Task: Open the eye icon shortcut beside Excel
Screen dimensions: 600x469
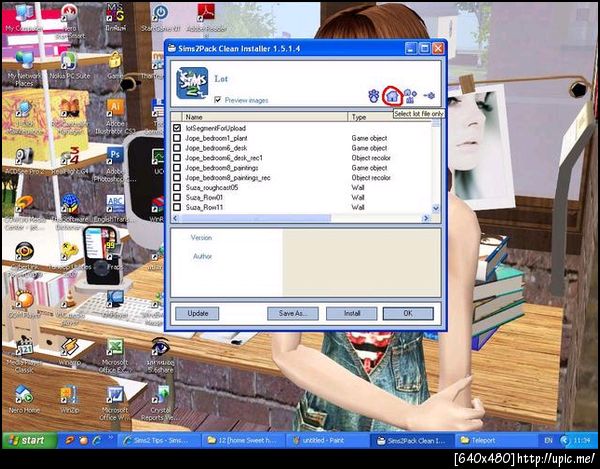Action: pos(160,355)
